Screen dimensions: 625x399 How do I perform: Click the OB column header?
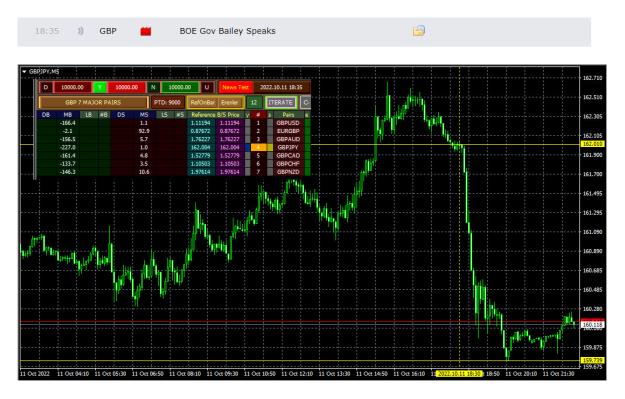pos(46,115)
